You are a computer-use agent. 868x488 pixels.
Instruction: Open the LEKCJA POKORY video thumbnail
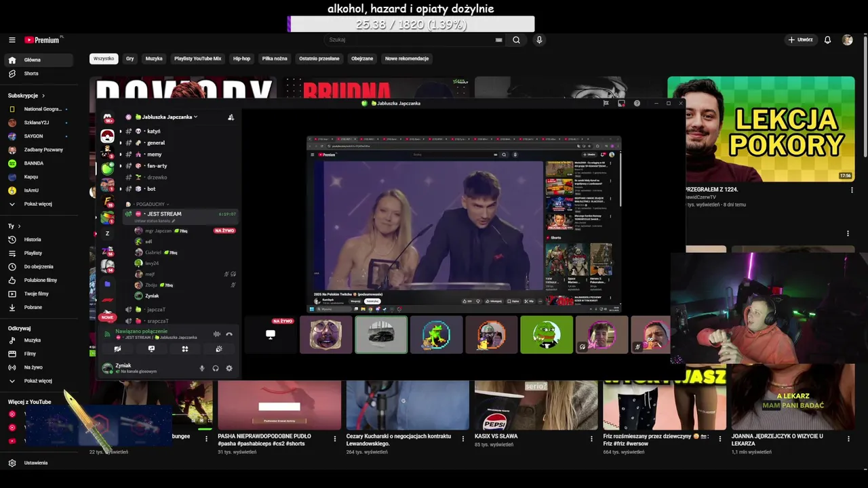761,129
